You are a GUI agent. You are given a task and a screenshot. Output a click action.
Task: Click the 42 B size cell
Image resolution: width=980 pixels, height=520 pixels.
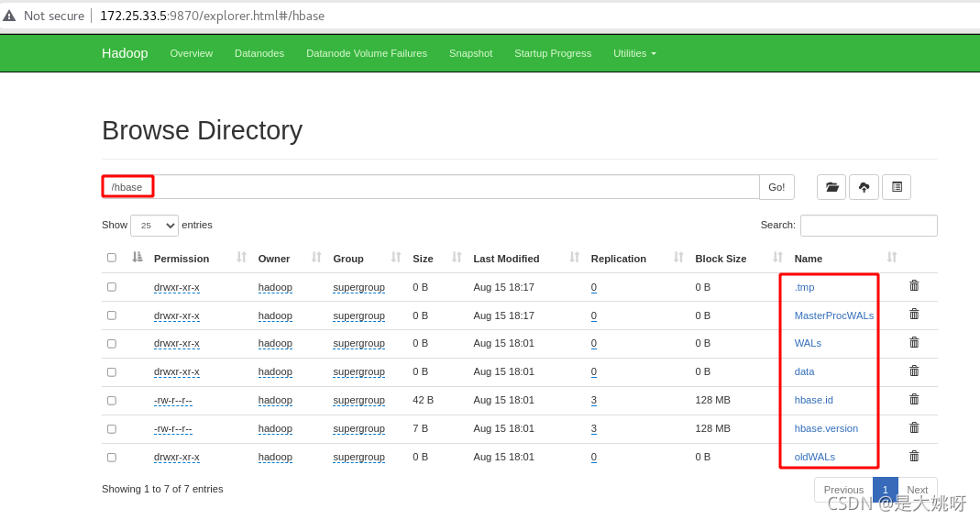(x=424, y=400)
